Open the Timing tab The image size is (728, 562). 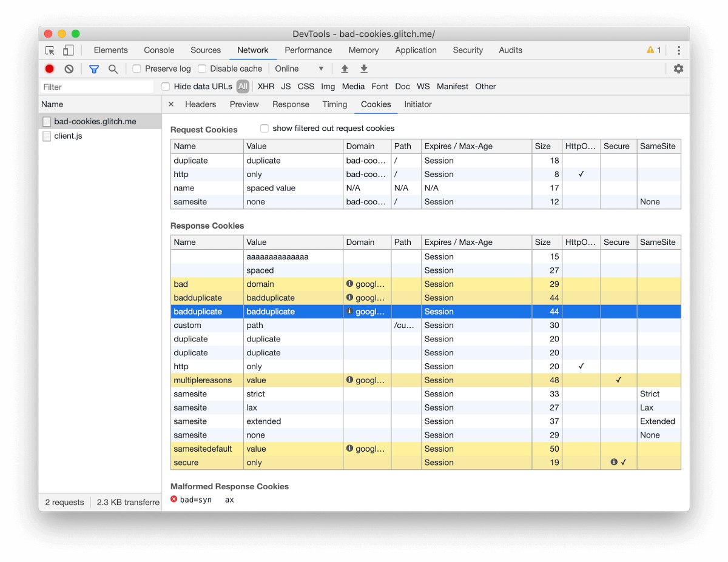[334, 104]
